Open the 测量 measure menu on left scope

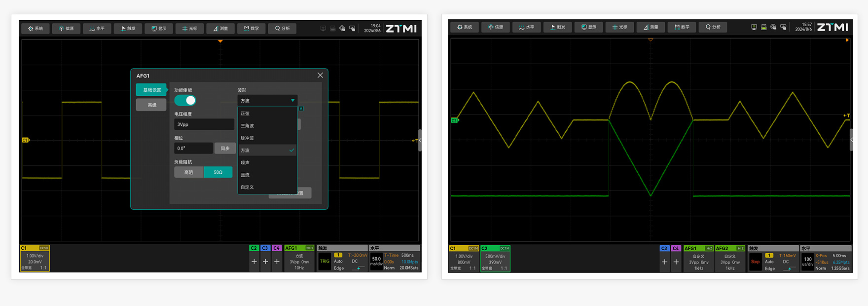pyautogui.click(x=220, y=29)
